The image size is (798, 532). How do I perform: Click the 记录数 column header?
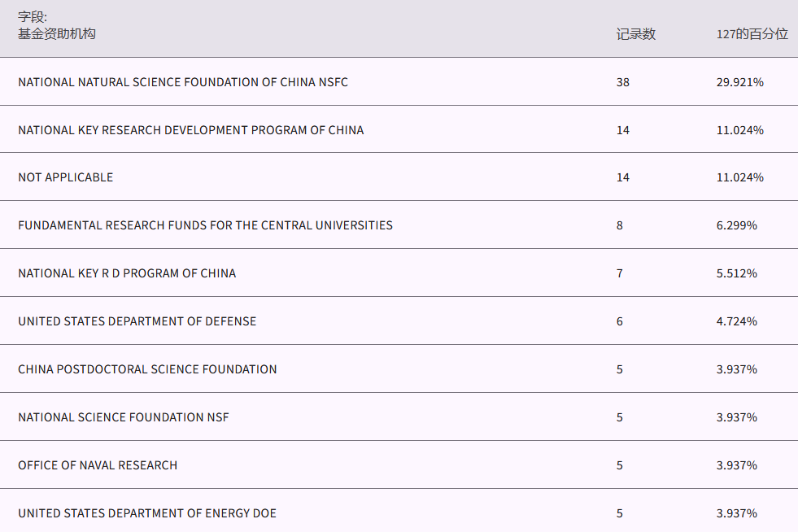(x=635, y=33)
